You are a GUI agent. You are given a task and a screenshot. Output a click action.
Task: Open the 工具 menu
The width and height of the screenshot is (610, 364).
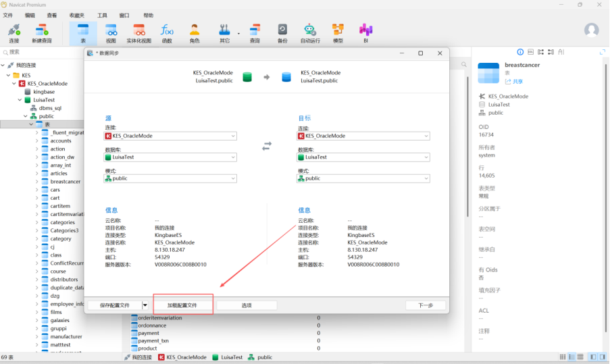click(x=102, y=15)
